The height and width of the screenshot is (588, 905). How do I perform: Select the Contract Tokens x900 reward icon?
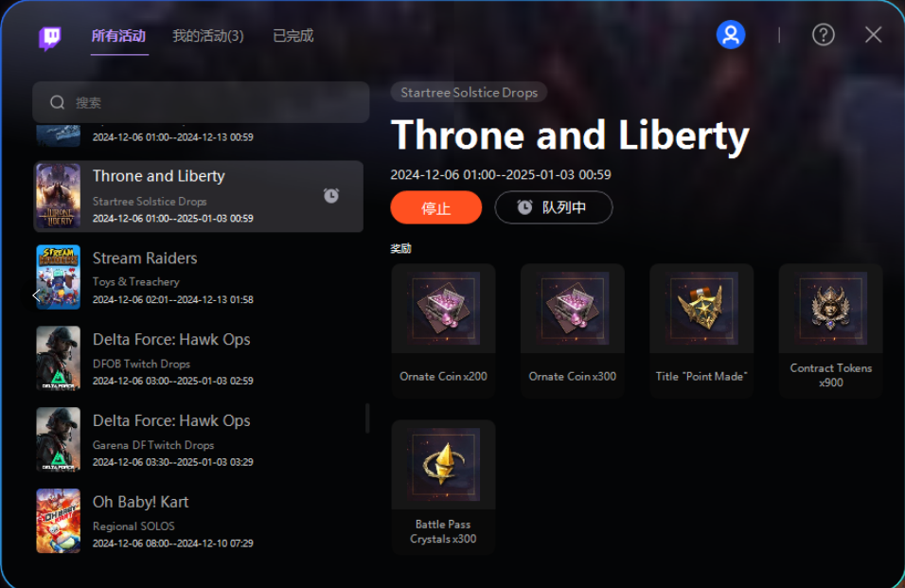[830, 308]
